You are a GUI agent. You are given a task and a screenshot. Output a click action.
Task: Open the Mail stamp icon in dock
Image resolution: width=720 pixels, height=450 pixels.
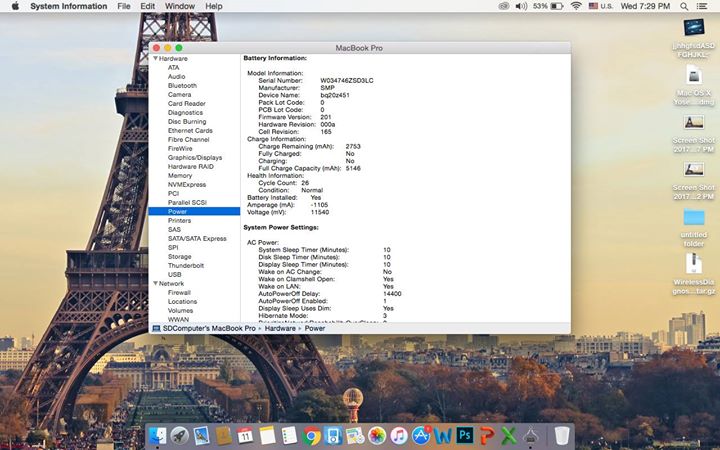[x=201, y=435]
